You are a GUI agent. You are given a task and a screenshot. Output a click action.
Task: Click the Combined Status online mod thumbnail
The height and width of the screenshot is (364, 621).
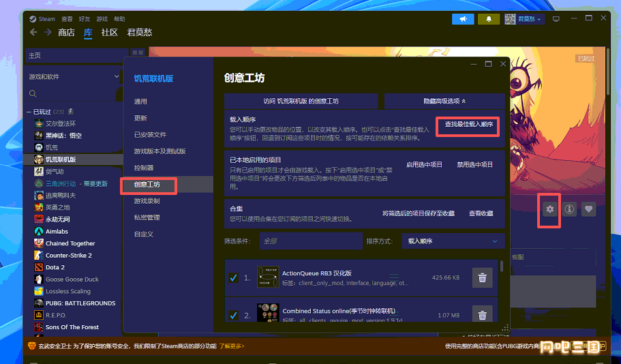[268, 312]
